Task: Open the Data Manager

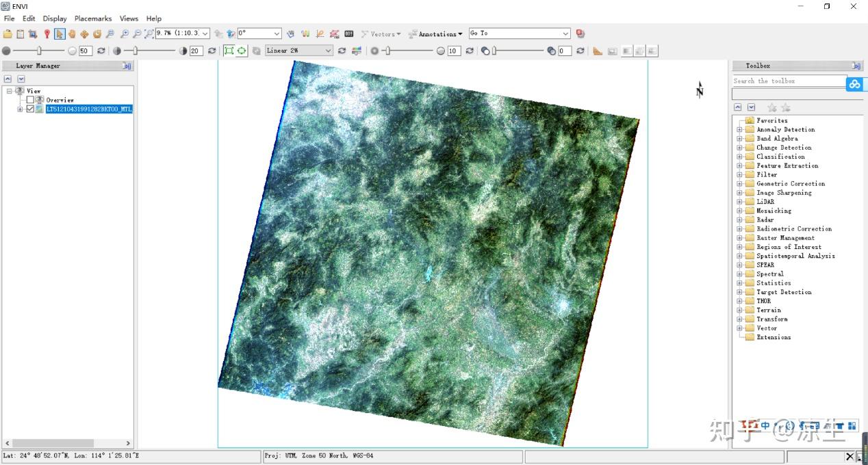Action: tap(19, 33)
